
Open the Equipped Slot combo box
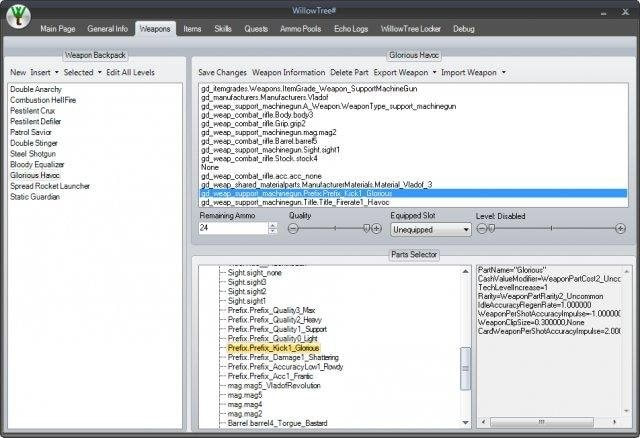(x=431, y=230)
